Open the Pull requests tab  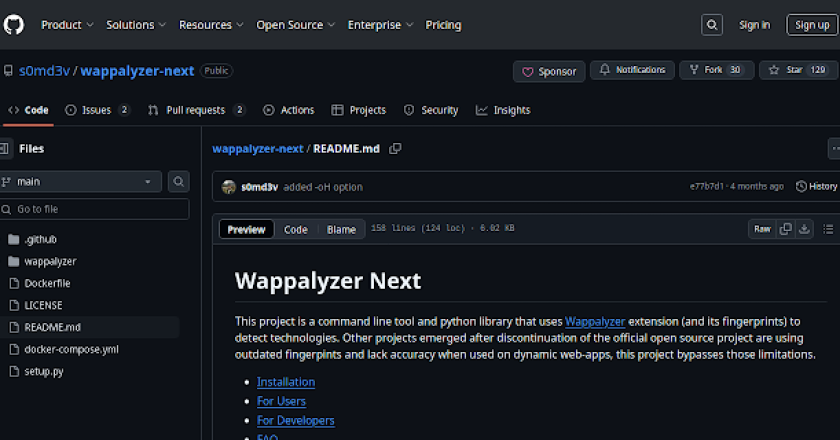coord(196,110)
